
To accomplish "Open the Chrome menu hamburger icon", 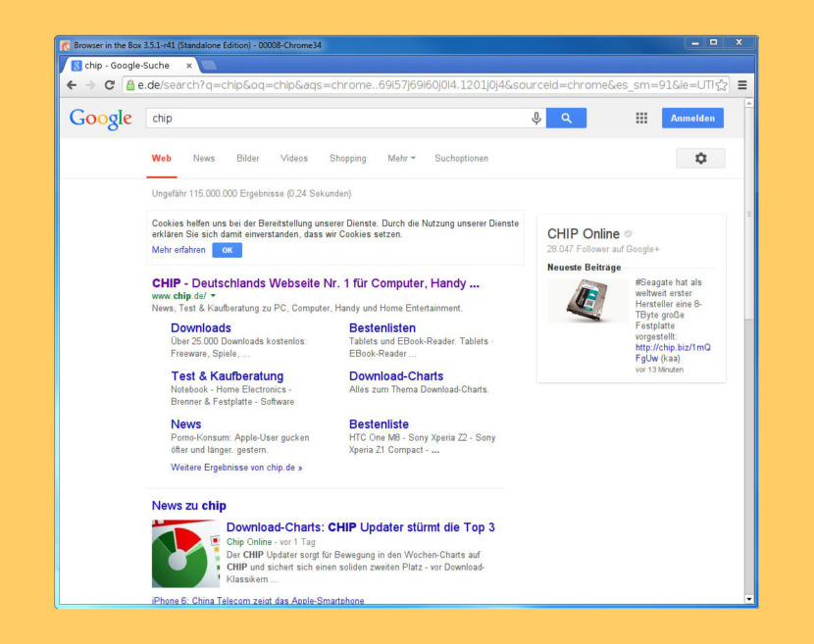I will (x=742, y=84).
